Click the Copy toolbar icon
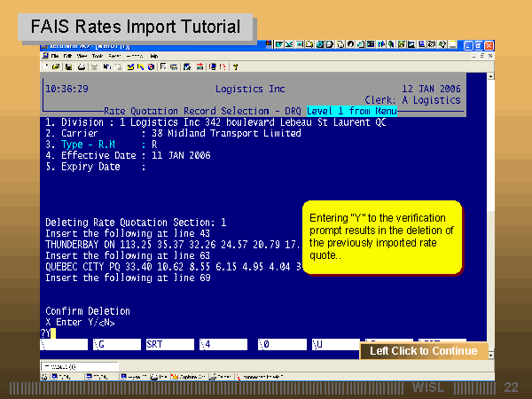532x399 pixels. [x=106, y=66]
